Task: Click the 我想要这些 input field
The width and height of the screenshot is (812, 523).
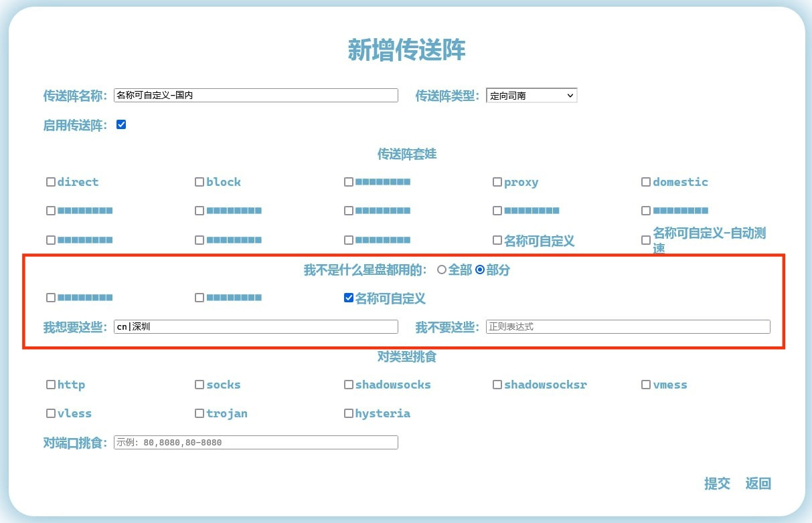Action: pyautogui.click(x=256, y=327)
